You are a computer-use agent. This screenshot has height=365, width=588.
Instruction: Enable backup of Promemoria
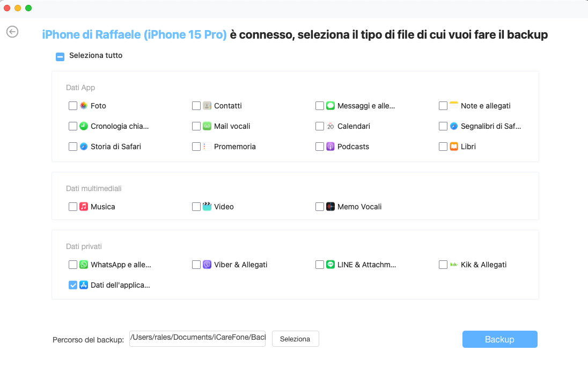[196, 146]
